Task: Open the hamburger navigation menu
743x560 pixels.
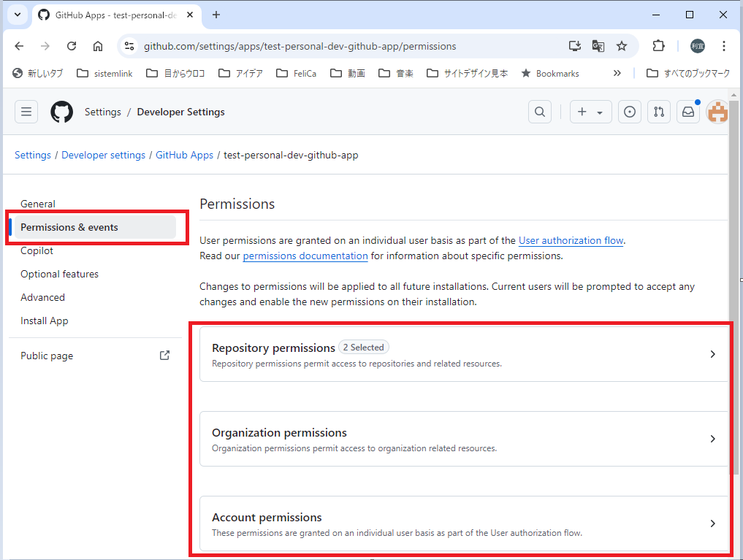Action: [x=26, y=111]
